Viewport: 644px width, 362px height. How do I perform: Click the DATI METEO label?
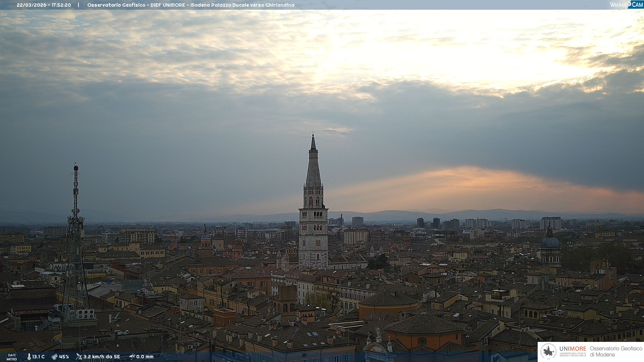point(12,357)
